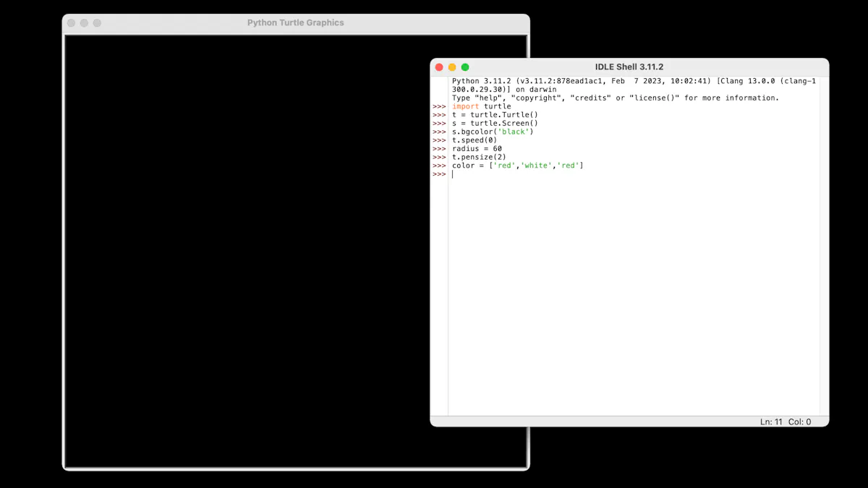Click the Col: 0 status indicator
868x488 pixels.
799,421
